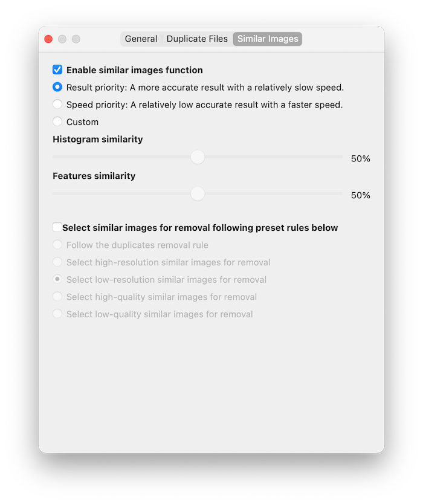
Task: Pick low-quality similar images removal option
Action: pos(57,314)
